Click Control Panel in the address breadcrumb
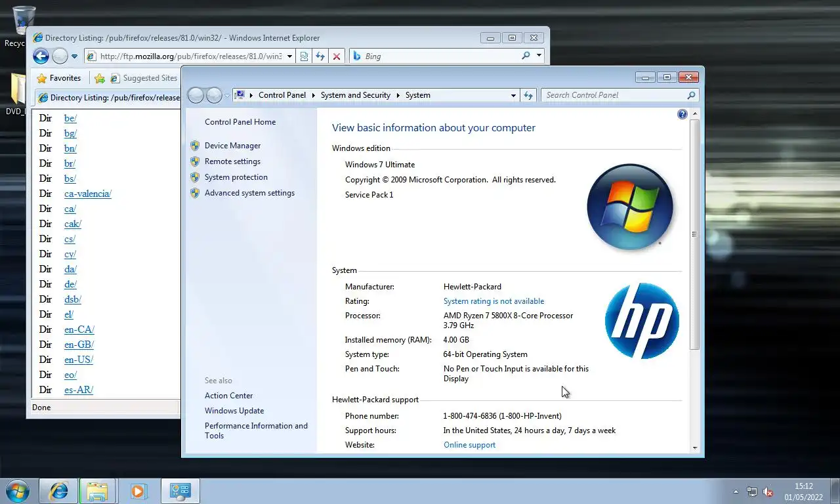Screen dimensions: 840x504 (x=282, y=95)
